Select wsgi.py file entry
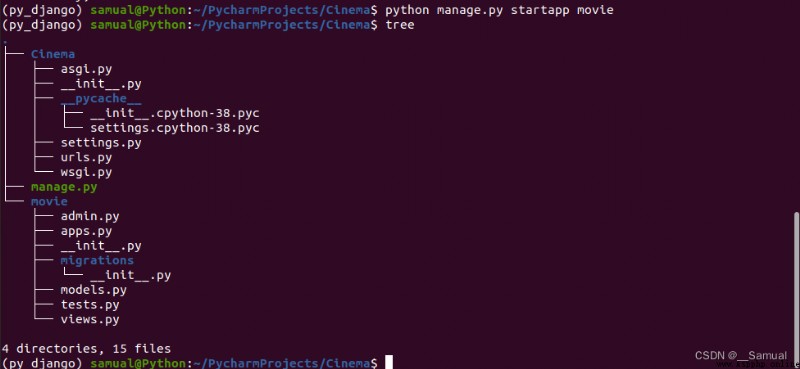The image size is (800, 369). [86, 172]
